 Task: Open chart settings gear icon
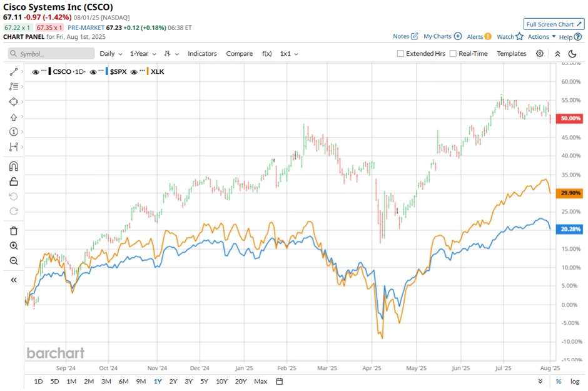[540, 54]
